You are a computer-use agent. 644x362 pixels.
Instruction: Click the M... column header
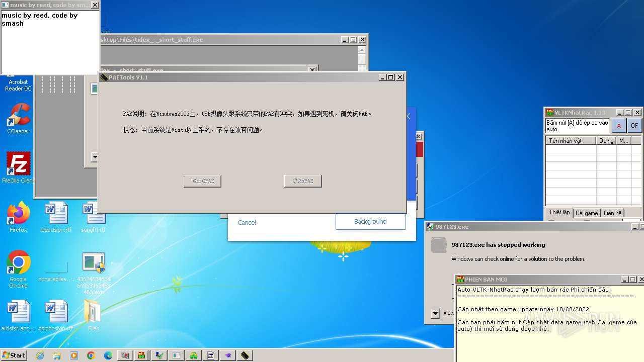pyautogui.click(x=624, y=141)
